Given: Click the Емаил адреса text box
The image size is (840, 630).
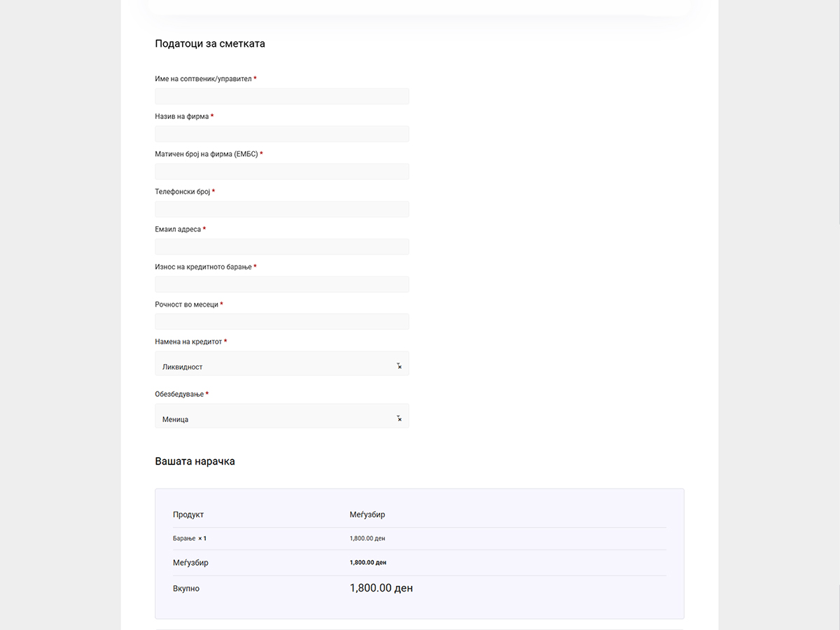Looking at the screenshot, I should (x=281, y=247).
